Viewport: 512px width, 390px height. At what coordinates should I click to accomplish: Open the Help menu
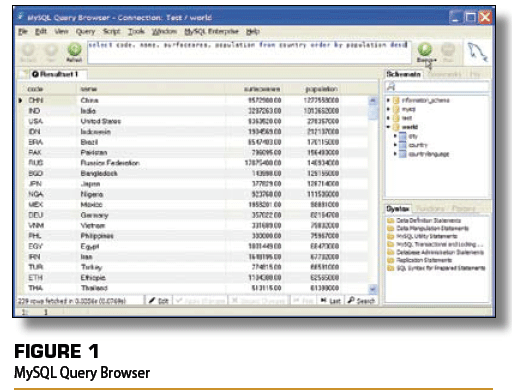pyautogui.click(x=253, y=31)
